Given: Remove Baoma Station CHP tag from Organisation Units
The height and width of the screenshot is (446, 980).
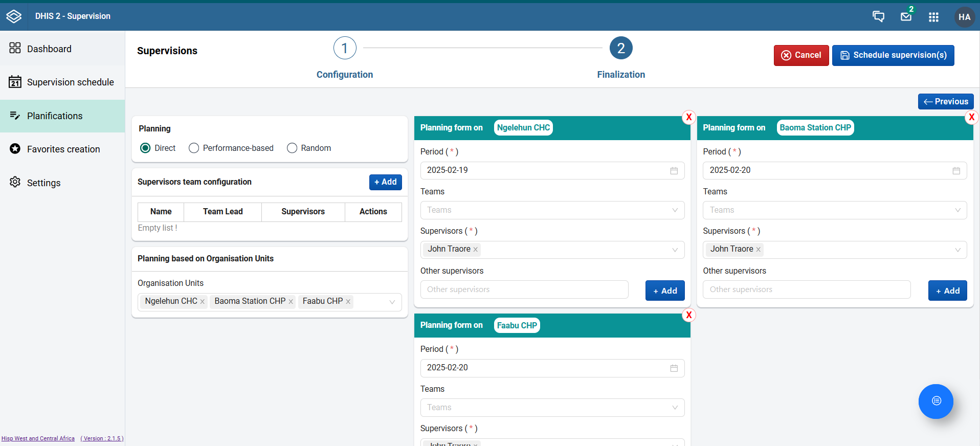Looking at the screenshot, I should click(x=291, y=302).
